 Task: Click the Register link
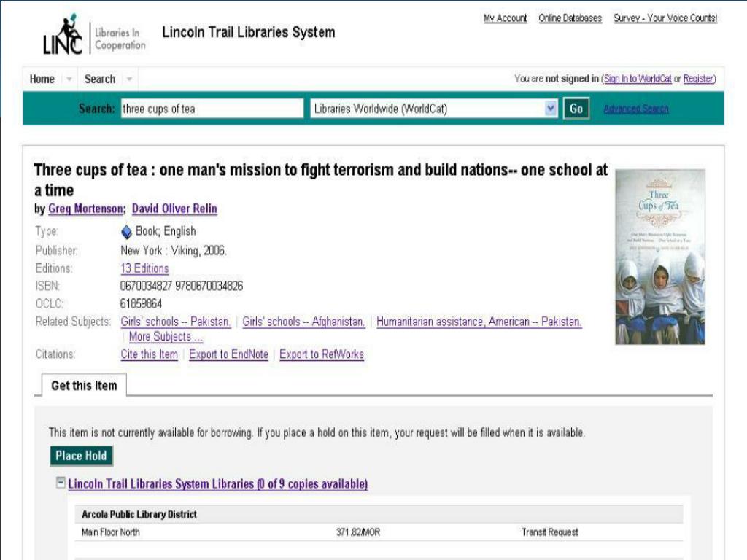[x=698, y=79]
